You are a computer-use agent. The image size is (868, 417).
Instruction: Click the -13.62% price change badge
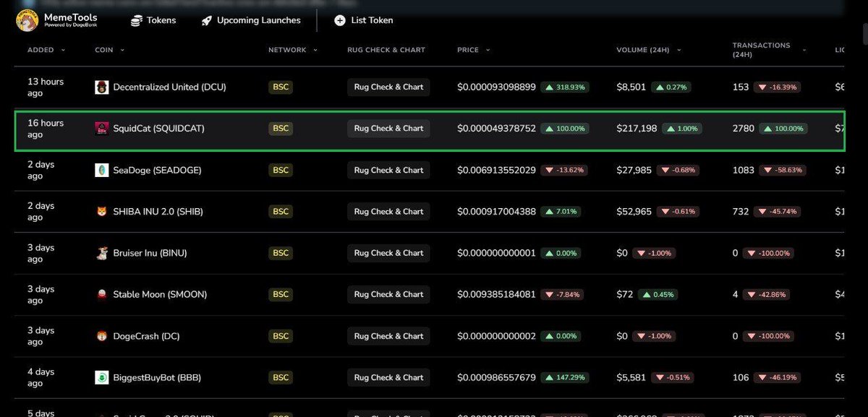tap(563, 171)
